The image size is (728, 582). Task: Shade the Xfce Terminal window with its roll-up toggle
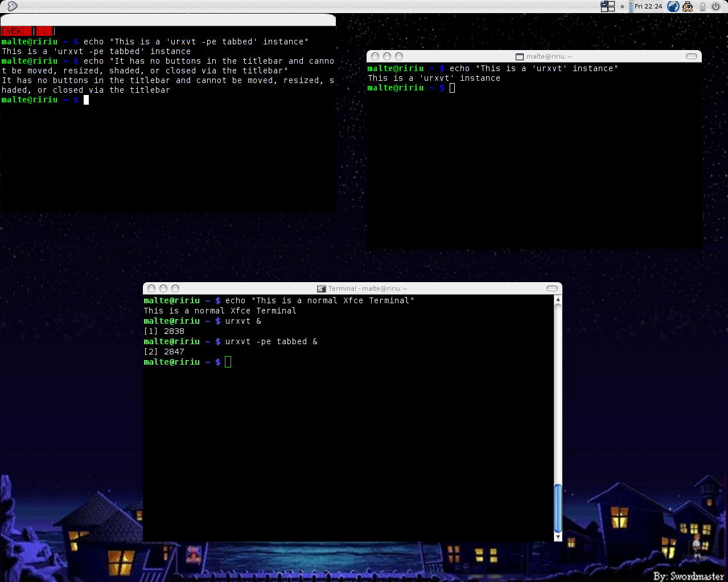552,288
